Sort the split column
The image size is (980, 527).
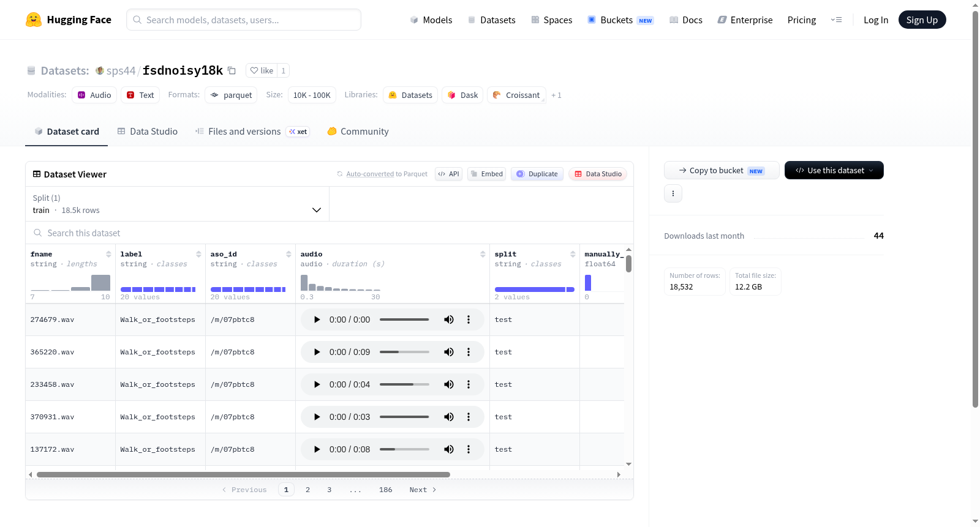(573, 254)
